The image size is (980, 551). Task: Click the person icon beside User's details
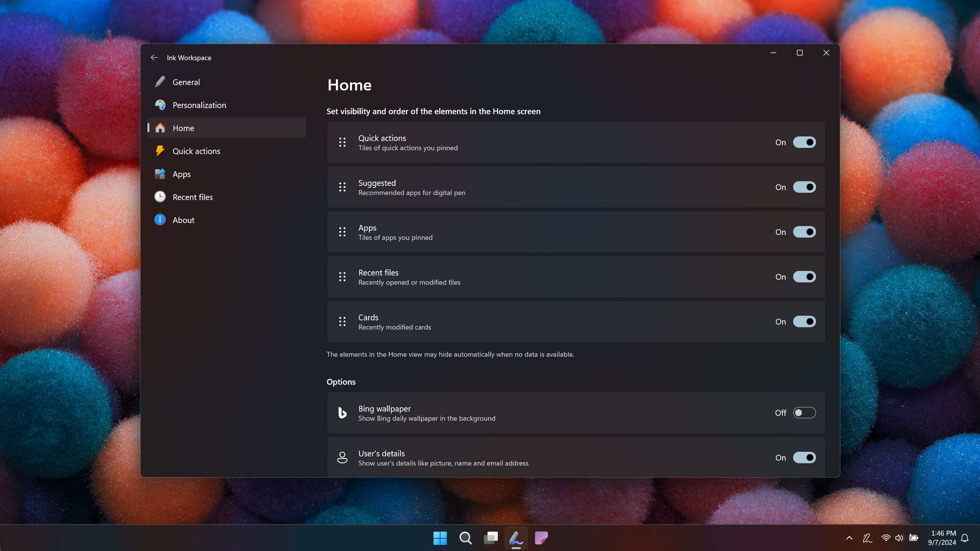(x=342, y=457)
